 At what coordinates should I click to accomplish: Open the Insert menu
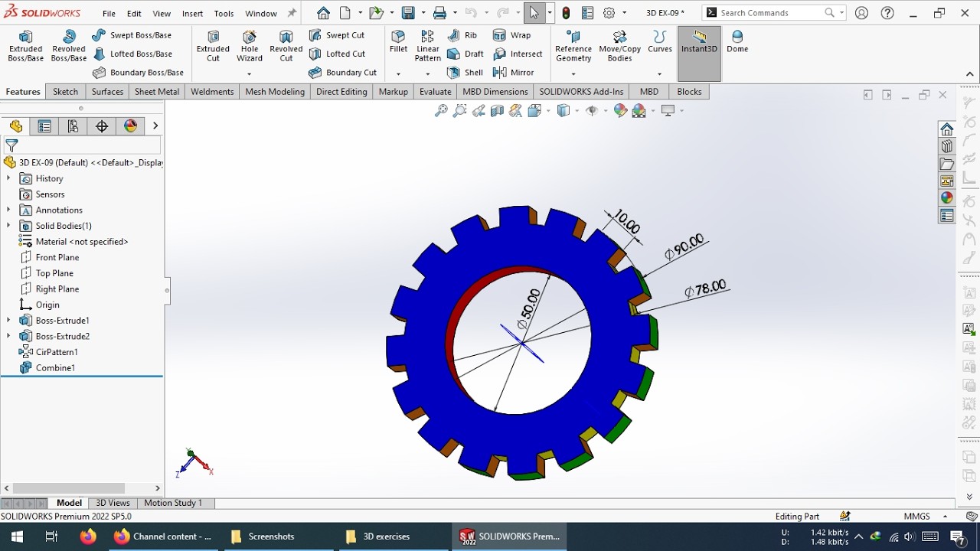pos(192,13)
